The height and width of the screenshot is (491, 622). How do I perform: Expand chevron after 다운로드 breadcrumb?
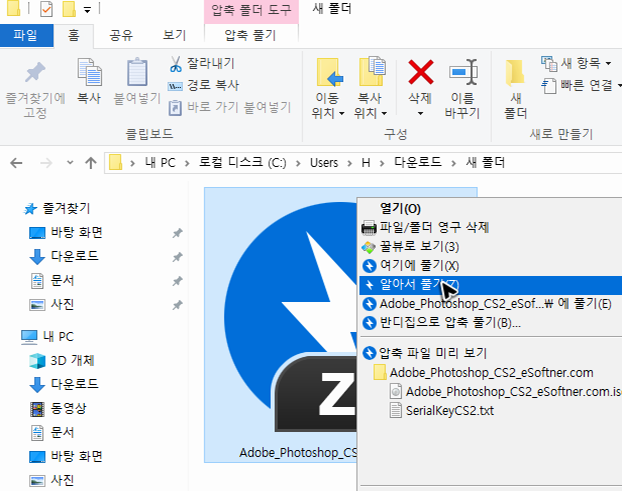click(x=453, y=163)
